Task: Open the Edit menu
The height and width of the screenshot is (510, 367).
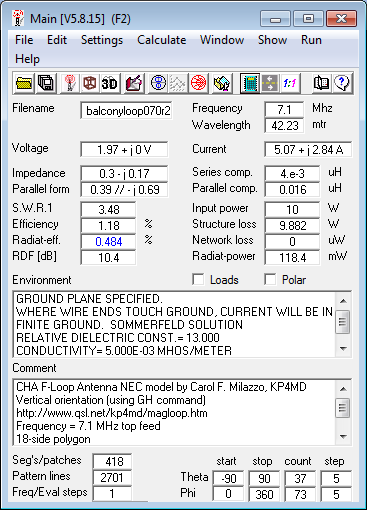Action: 57,40
